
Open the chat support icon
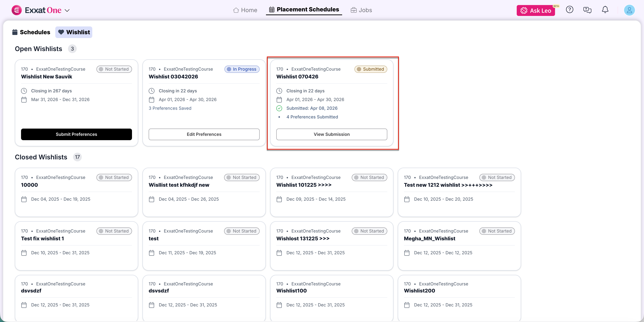(x=587, y=10)
